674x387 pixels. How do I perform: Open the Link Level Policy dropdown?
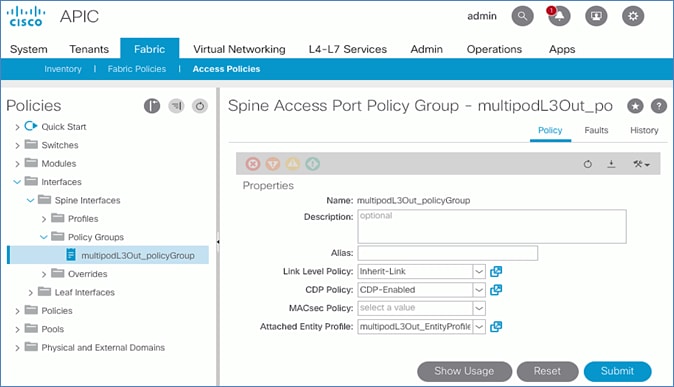point(479,271)
